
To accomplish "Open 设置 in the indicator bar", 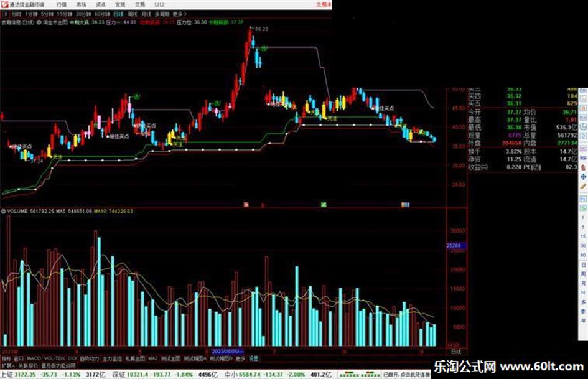I will pyautogui.click(x=254, y=358).
